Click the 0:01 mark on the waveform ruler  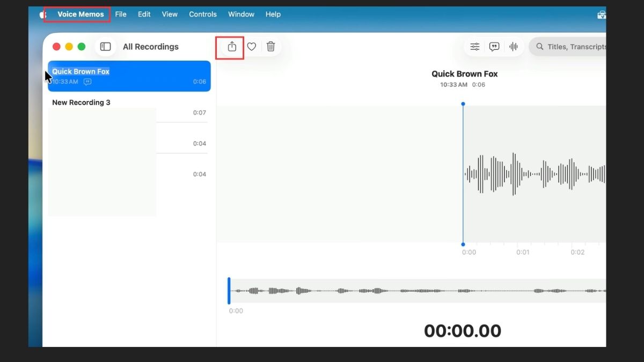point(523,252)
